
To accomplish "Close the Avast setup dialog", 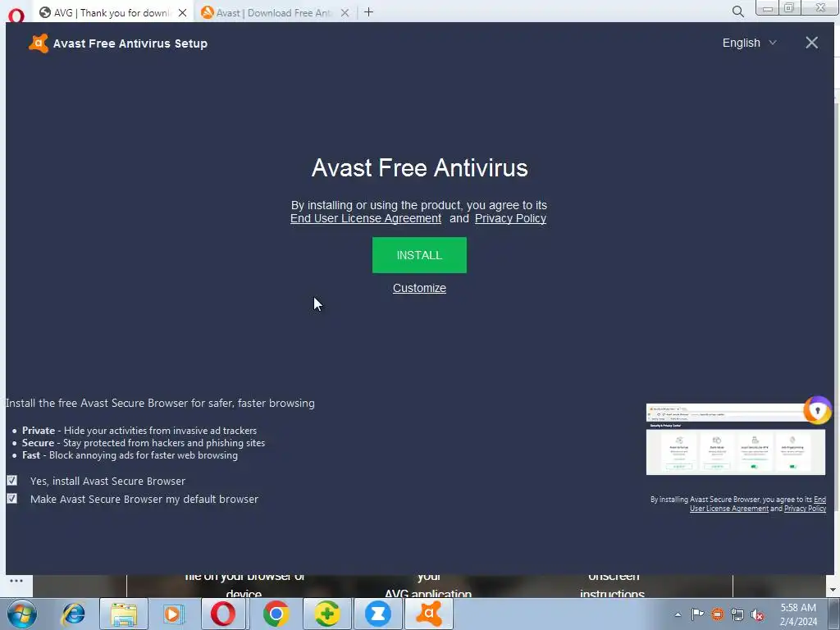I will pyautogui.click(x=811, y=43).
